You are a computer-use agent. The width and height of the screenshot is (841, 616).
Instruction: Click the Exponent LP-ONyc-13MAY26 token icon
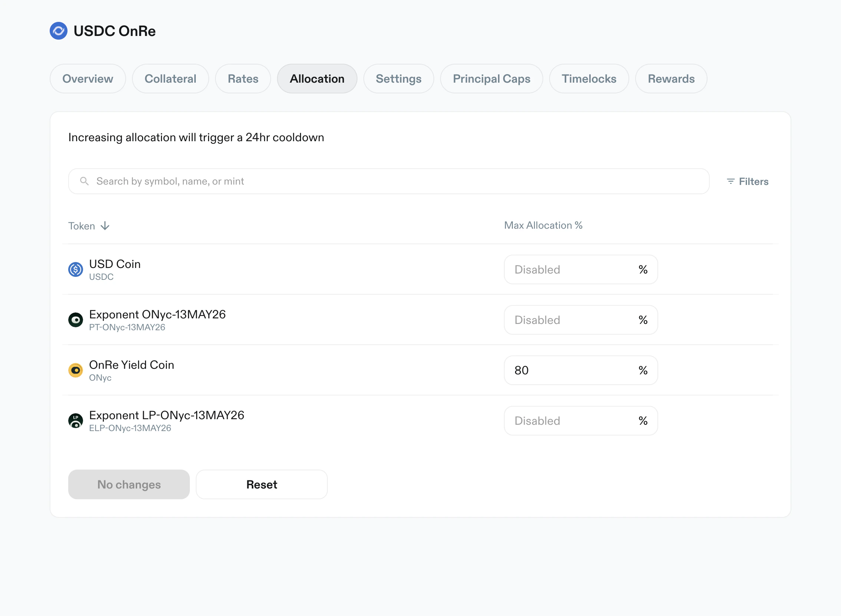click(76, 421)
